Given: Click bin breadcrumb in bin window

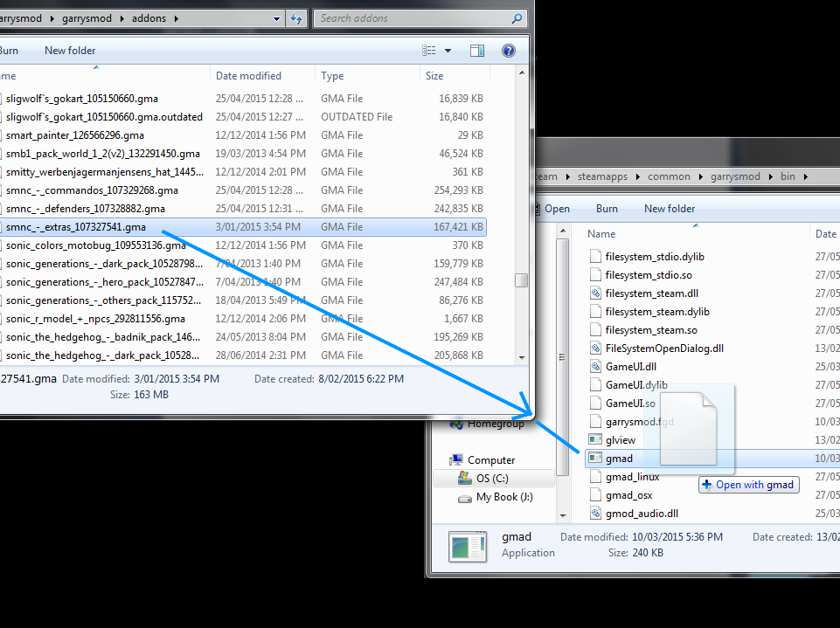Looking at the screenshot, I should point(788,176).
